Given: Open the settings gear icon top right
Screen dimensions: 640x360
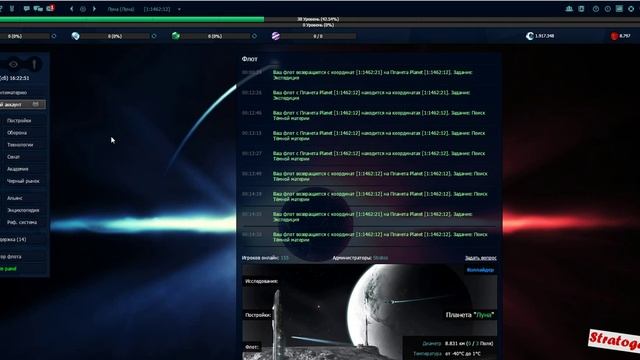Looking at the screenshot, I should click(x=631, y=9).
